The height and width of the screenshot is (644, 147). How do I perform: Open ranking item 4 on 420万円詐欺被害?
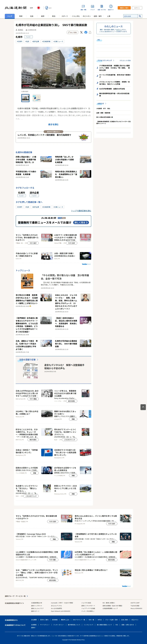click(x=112, y=89)
